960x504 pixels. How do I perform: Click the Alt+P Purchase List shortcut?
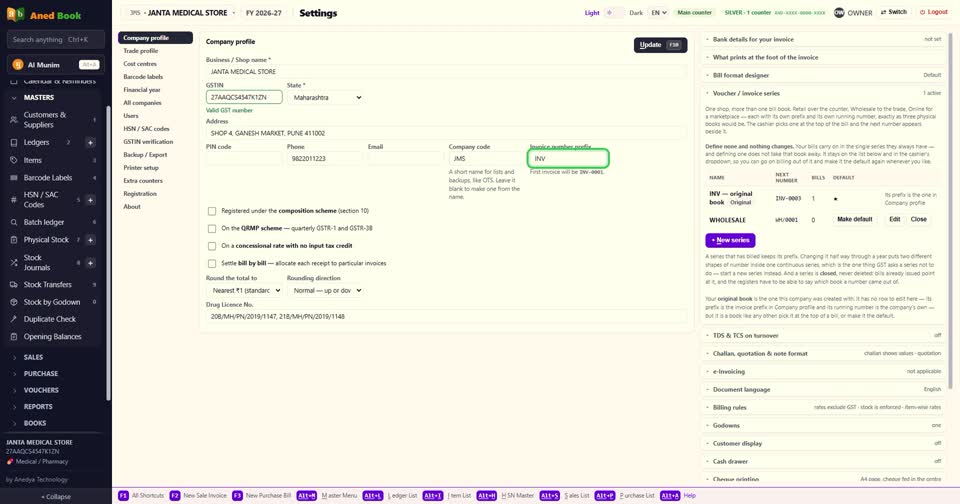pyautogui.click(x=624, y=495)
